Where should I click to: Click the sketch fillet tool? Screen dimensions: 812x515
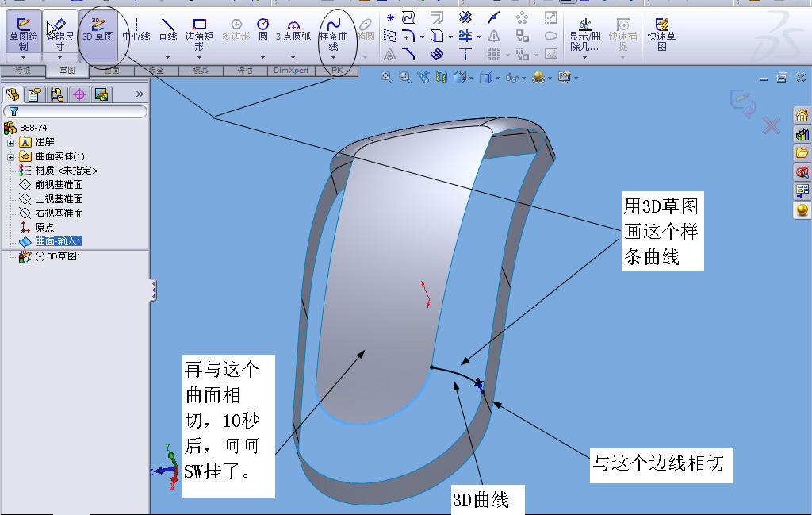[408, 37]
